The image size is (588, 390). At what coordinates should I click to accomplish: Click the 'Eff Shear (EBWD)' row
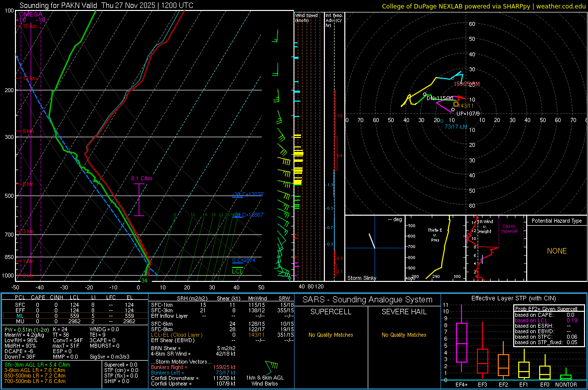point(222,340)
